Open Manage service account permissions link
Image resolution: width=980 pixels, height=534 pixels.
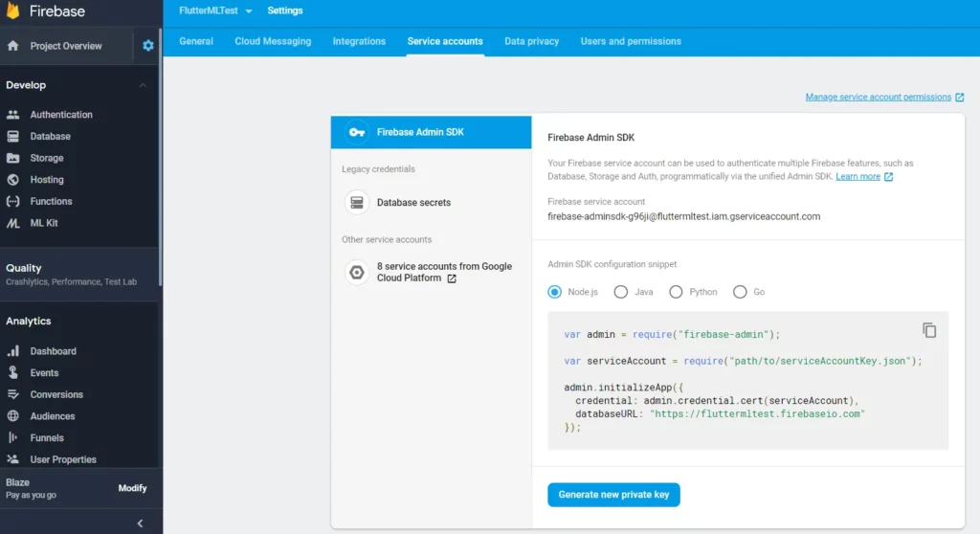click(x=879, y=97)
